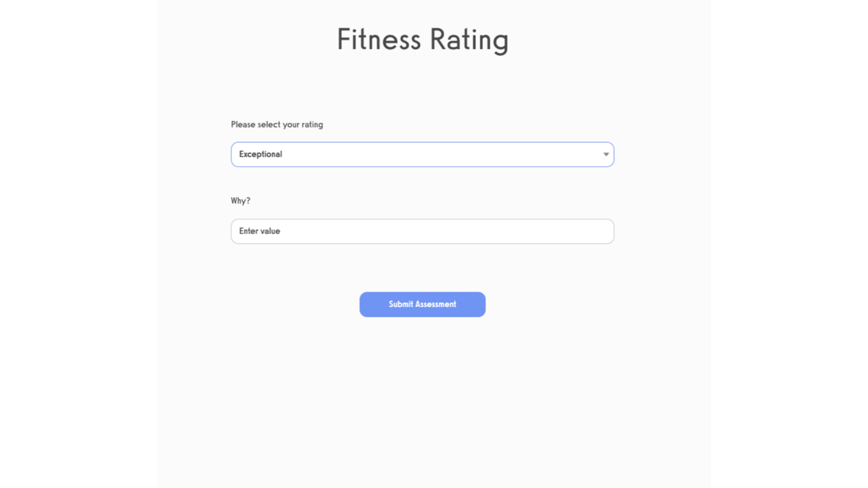Click the "Please select your rating" label
This screenshot has height=488, width=868.
point(276,125)
